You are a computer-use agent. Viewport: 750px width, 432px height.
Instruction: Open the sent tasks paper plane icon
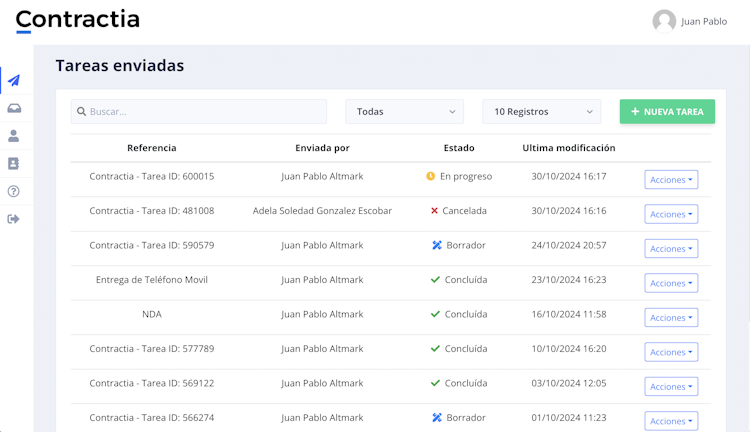pos(14,80)
